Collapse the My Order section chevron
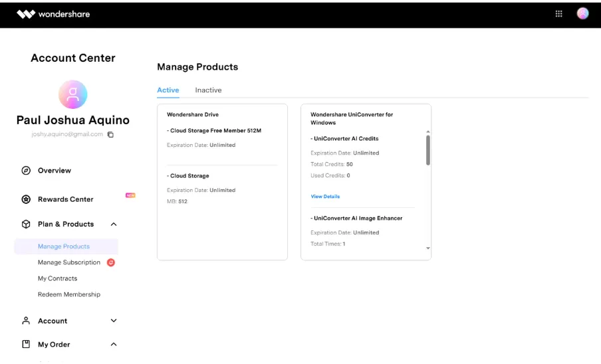 (x=114, y=345)
